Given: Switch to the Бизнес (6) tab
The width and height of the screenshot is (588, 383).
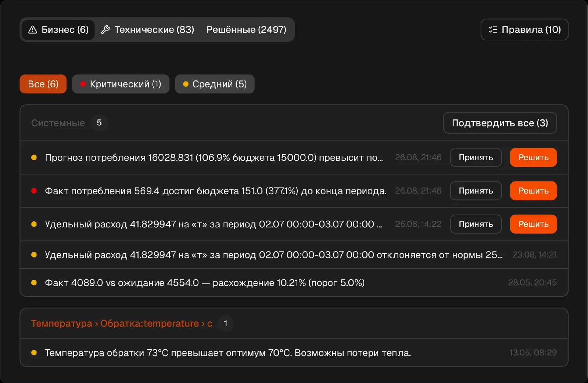Looking at the screenshot, I should click(58, 30).
